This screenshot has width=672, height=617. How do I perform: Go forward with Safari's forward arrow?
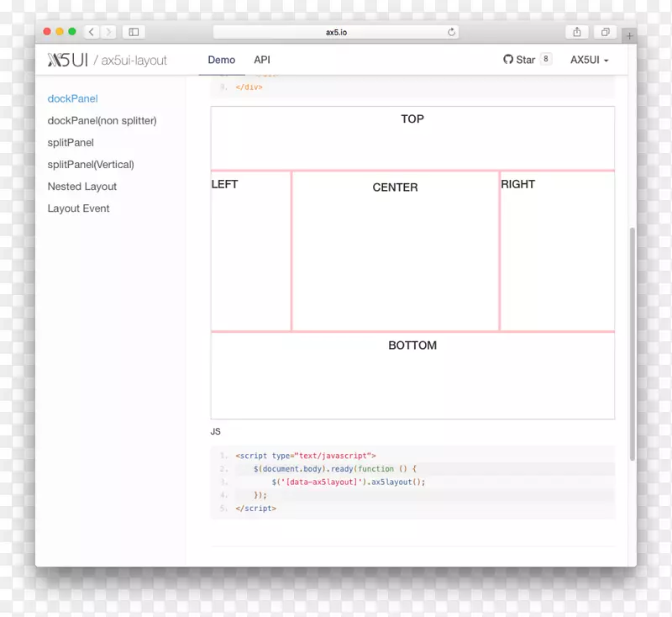(108, 32)
